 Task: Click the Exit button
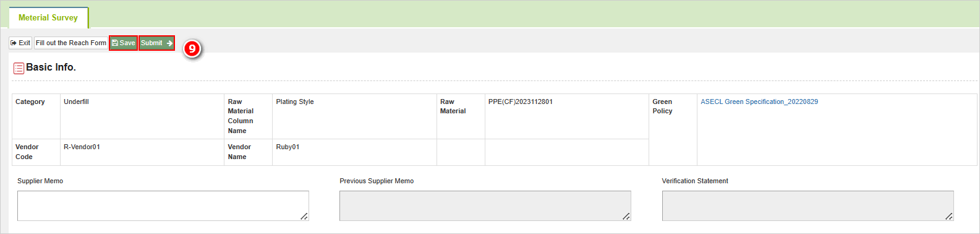coord(20,43)
